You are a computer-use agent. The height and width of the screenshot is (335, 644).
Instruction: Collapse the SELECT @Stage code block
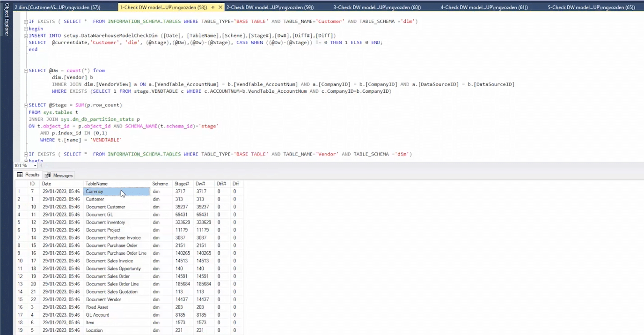25,105
